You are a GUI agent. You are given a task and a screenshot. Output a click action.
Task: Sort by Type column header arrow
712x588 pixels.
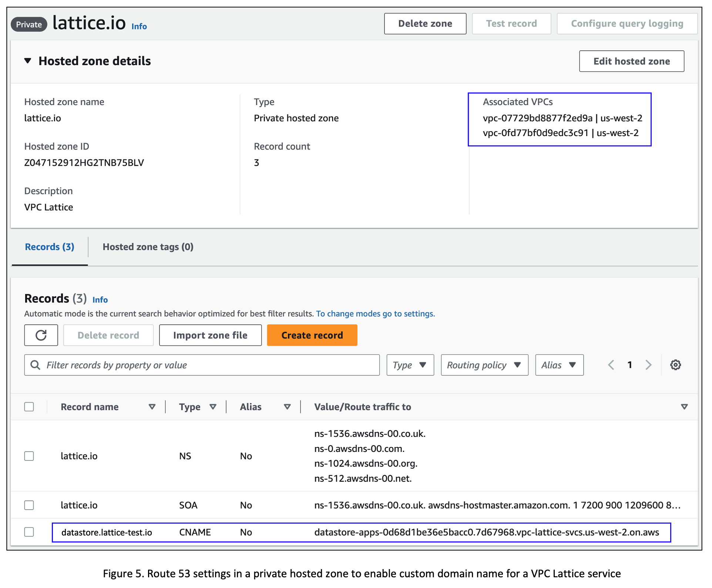213,407
